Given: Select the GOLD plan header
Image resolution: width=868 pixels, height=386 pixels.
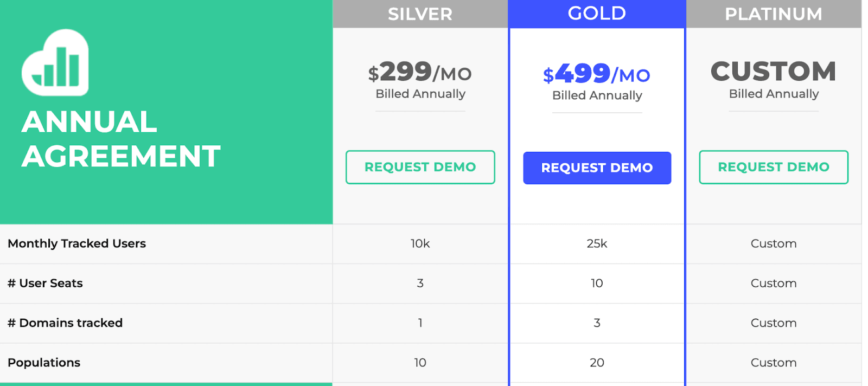Looking at the screenshot, I should (597, 14).
